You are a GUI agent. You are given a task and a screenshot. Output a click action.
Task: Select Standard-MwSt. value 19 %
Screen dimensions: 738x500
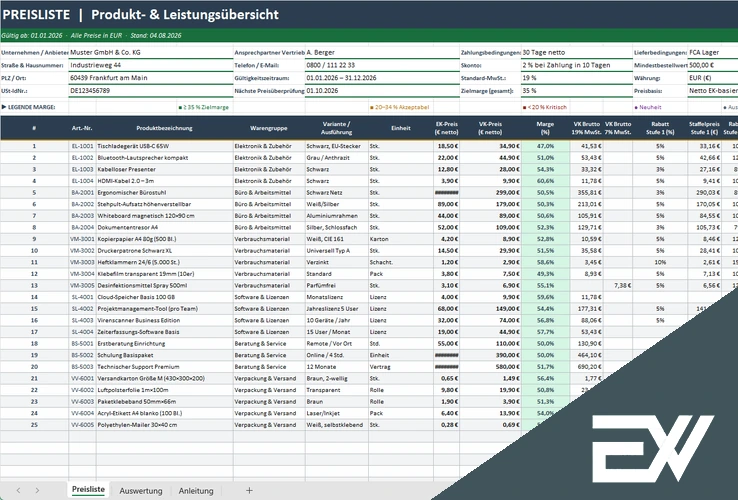tap(577, 78)
